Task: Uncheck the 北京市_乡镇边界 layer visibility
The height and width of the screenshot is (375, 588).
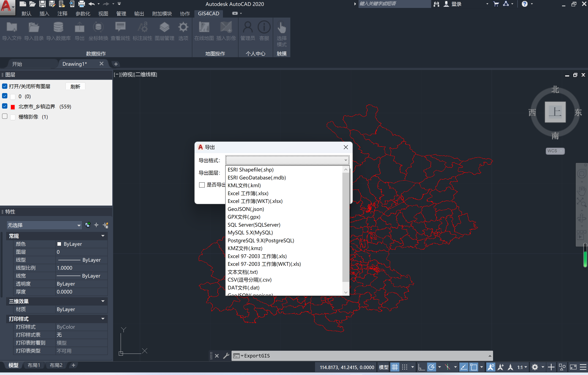Action: pyautogui.click(x=4, y=106)
